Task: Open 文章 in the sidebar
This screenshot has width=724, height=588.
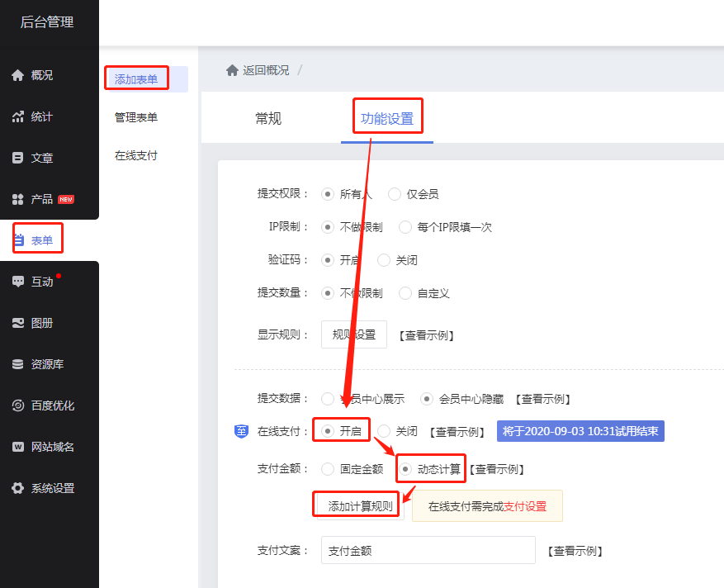Action: 41,158
